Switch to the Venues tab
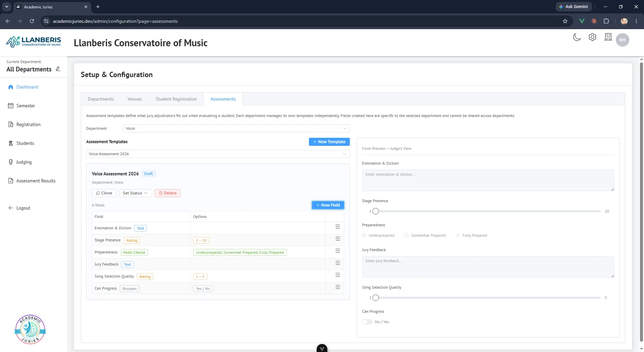This screenshot has height=352, width=644. click(x=135, y=99)
